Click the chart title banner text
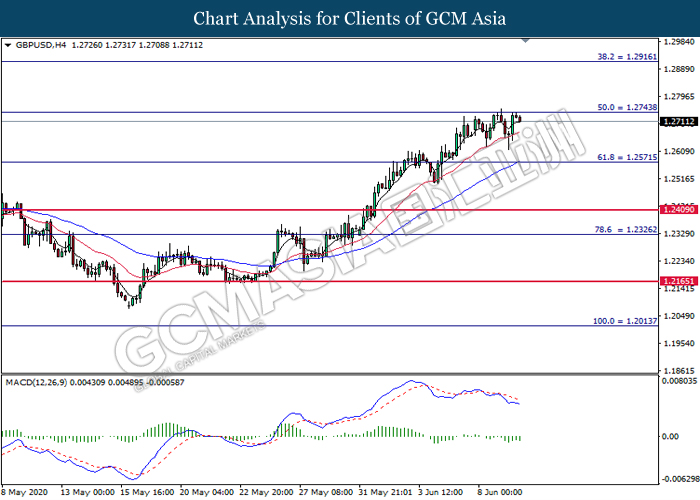 (x=349, y=18)
